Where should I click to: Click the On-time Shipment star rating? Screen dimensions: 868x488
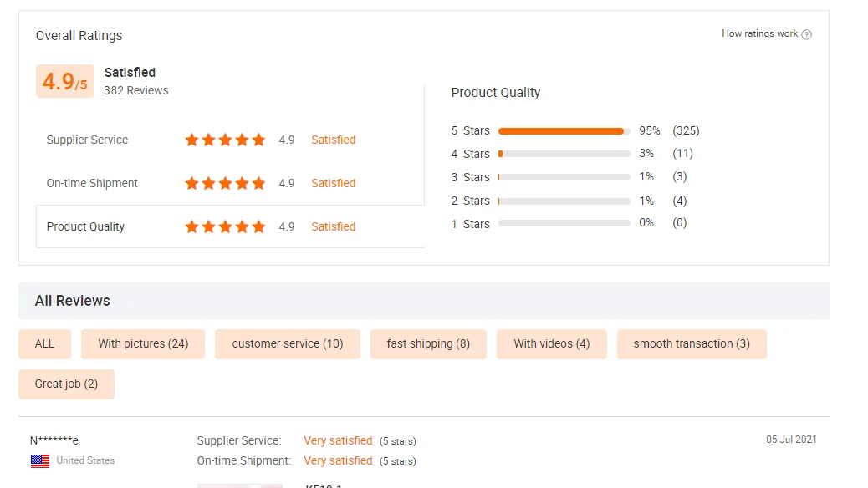[225, 183]
